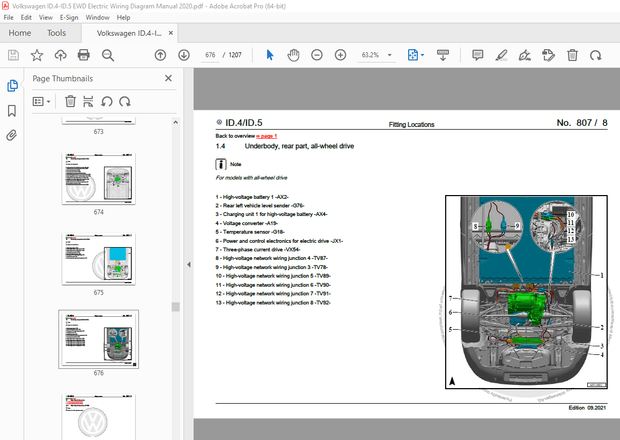
Task: Zoom in with plus button
Action: (x=340, y=55)
